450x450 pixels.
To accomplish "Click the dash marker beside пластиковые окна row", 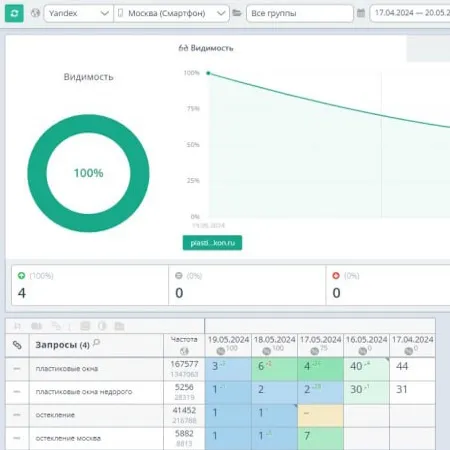I will [17, 369].
